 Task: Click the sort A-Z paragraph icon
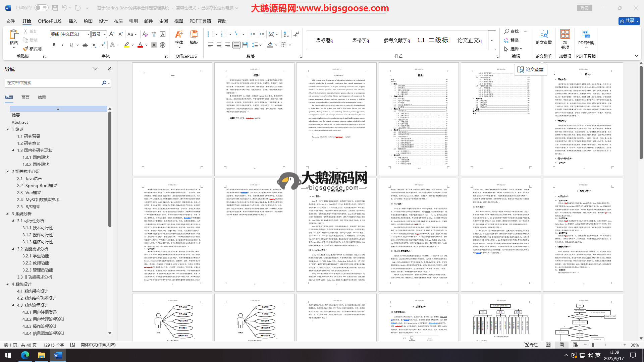tap(286, 34)
